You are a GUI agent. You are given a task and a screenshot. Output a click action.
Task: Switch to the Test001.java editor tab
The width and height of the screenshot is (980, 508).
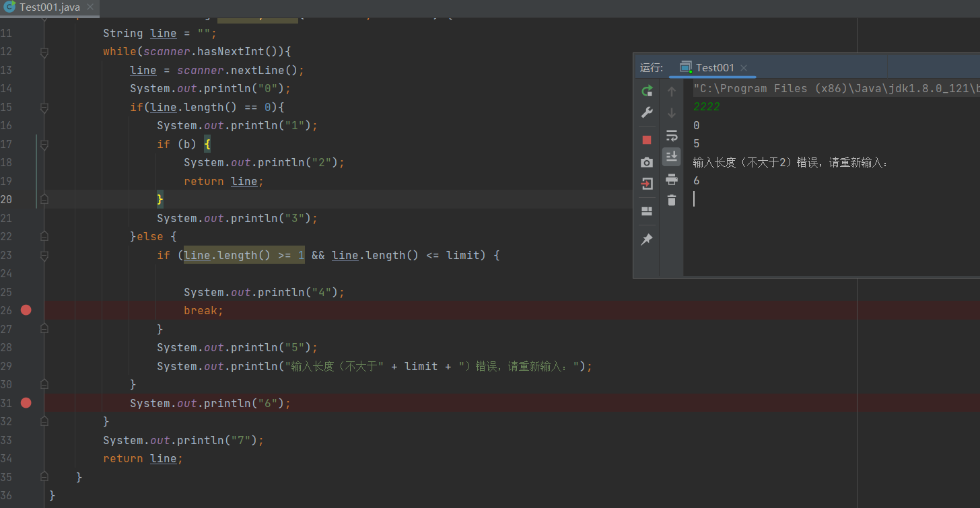tap(50, 7)
